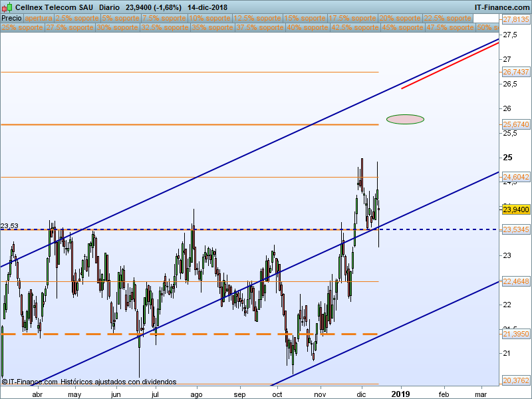Click the 20,3762 price level tag
The width and height of the screenshot is (532, 399).
point(516,380)
